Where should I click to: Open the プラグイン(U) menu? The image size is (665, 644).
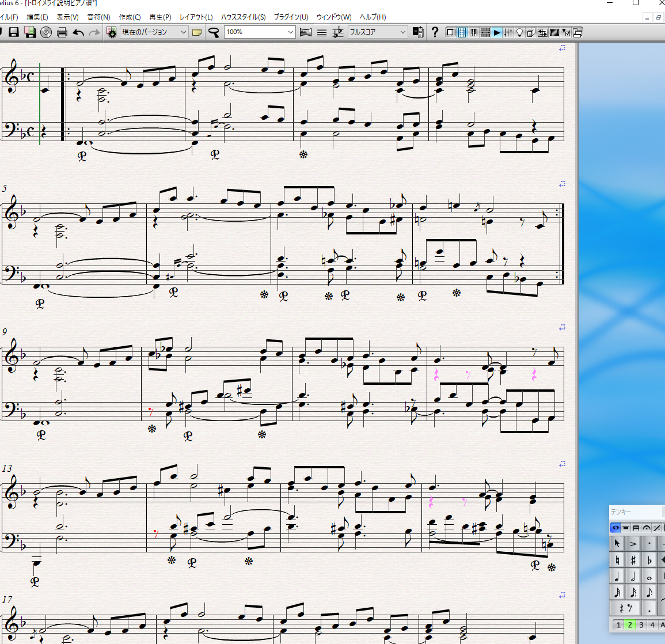[x=291, y=17]
